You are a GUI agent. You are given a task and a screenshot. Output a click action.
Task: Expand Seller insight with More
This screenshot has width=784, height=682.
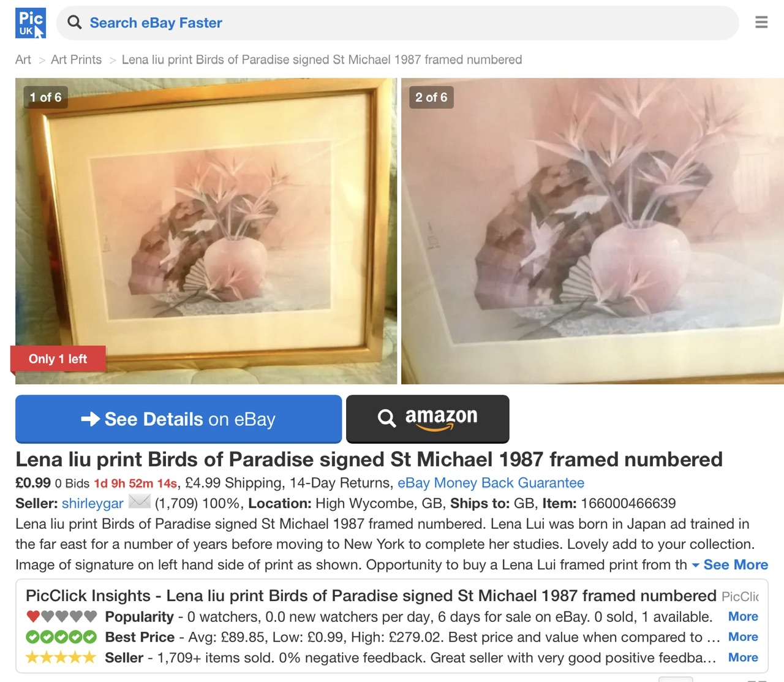pos(743,657)
